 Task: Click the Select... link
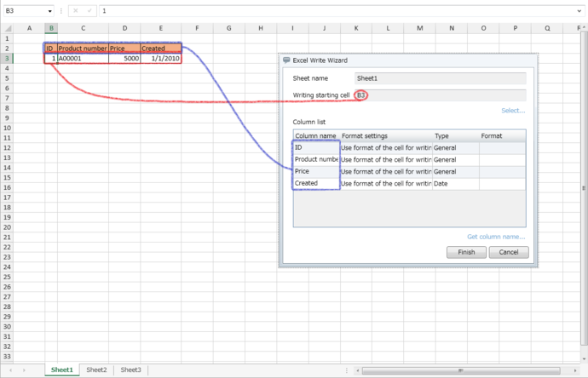coord(513,111)
